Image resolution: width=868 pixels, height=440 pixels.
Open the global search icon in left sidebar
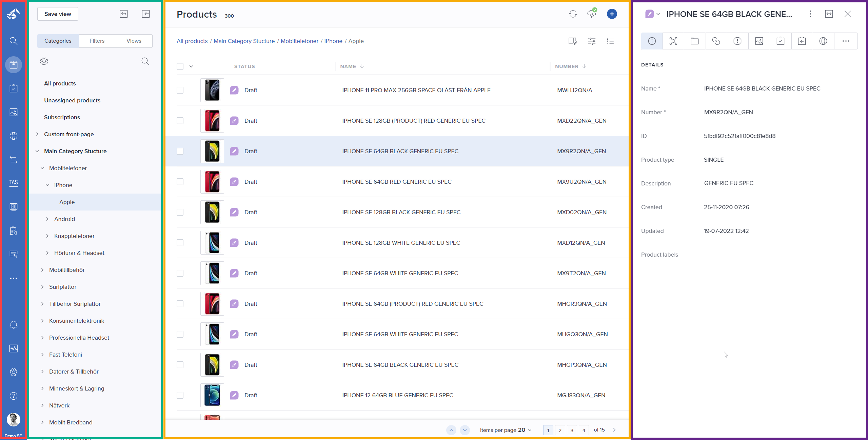point(14,41)
